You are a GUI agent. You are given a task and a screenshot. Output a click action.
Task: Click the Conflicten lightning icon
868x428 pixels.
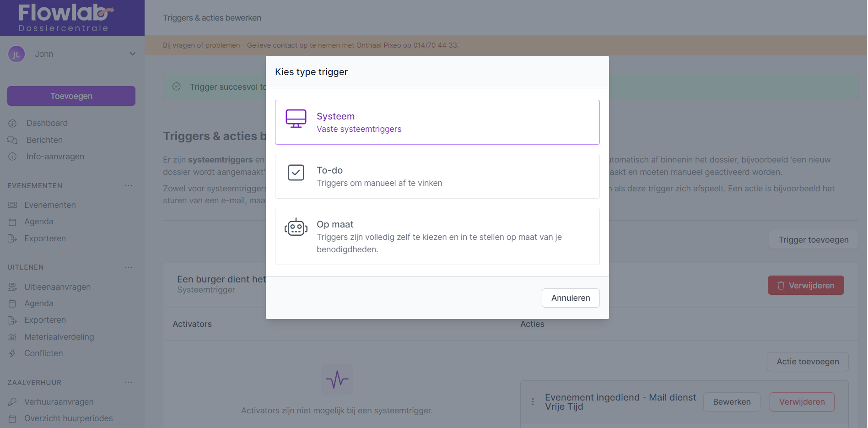[12, 353]
